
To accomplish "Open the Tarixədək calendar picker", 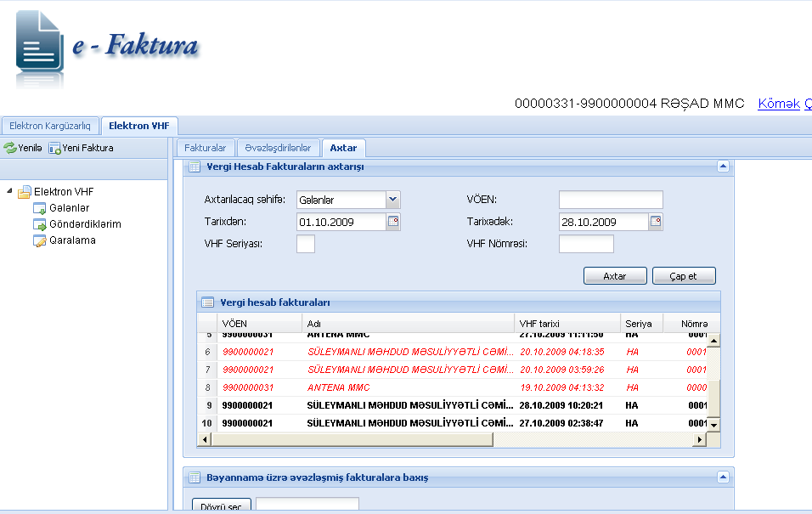I will click(x=656, y=222).
